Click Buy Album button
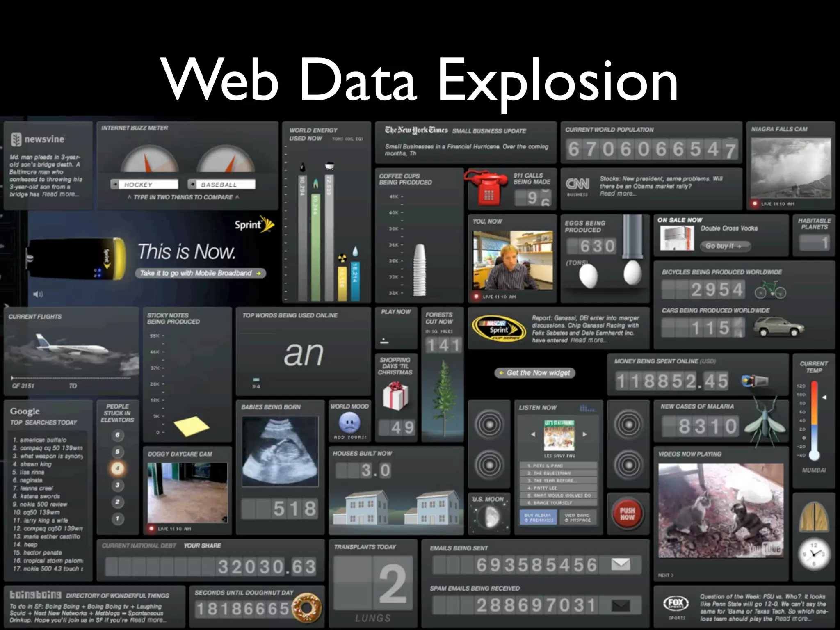 (539, 517)
